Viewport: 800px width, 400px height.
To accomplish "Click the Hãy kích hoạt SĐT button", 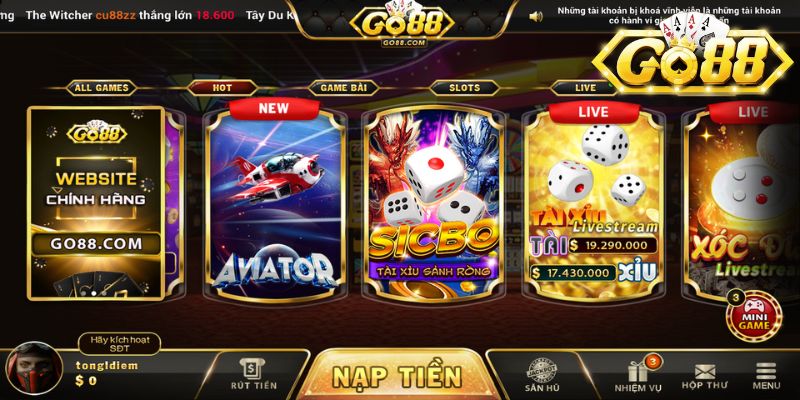I will [x=119, y=344].
